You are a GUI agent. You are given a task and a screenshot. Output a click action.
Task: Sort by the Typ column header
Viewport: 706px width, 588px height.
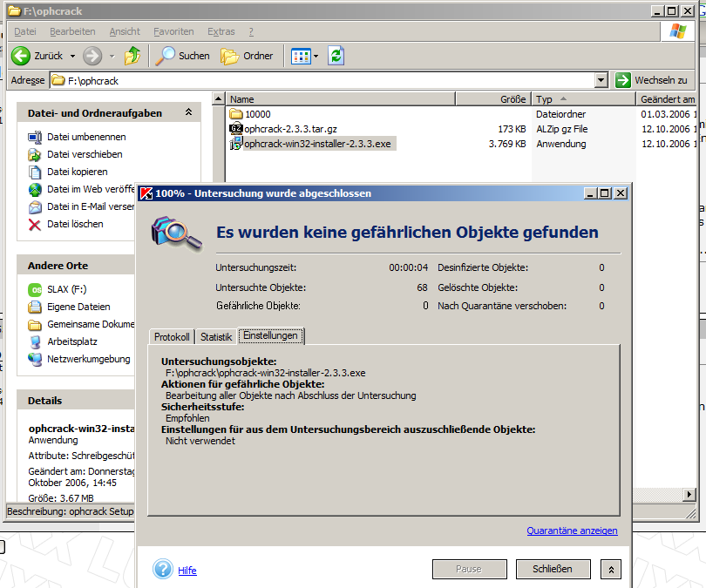pos(583,99)
